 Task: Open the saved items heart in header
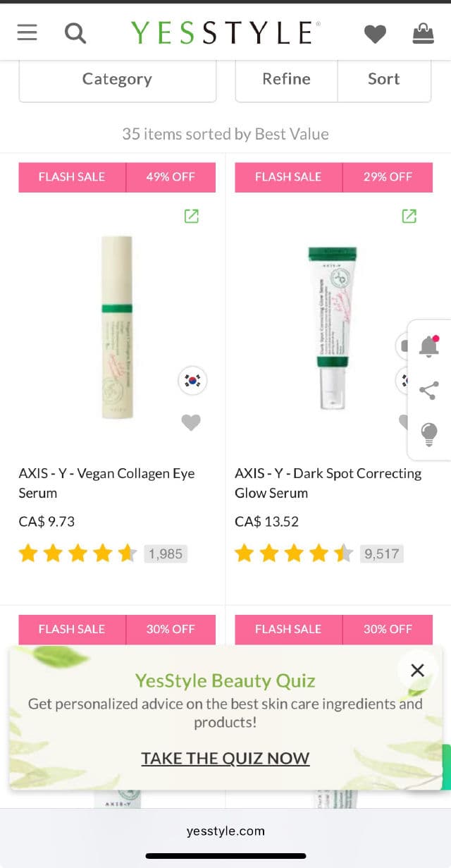[375, 33]
